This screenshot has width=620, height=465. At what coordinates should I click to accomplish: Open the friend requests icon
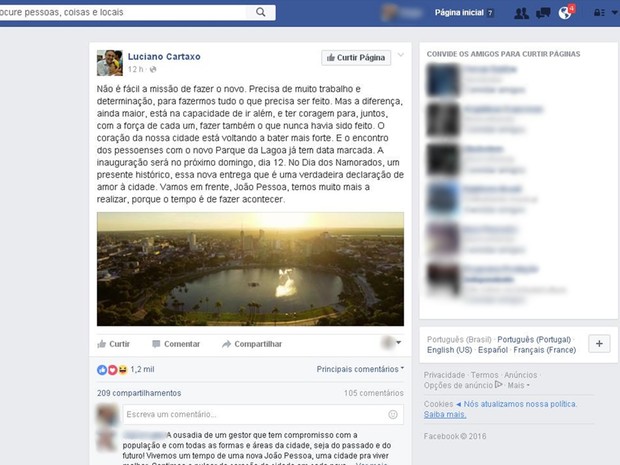pos(521,13)
